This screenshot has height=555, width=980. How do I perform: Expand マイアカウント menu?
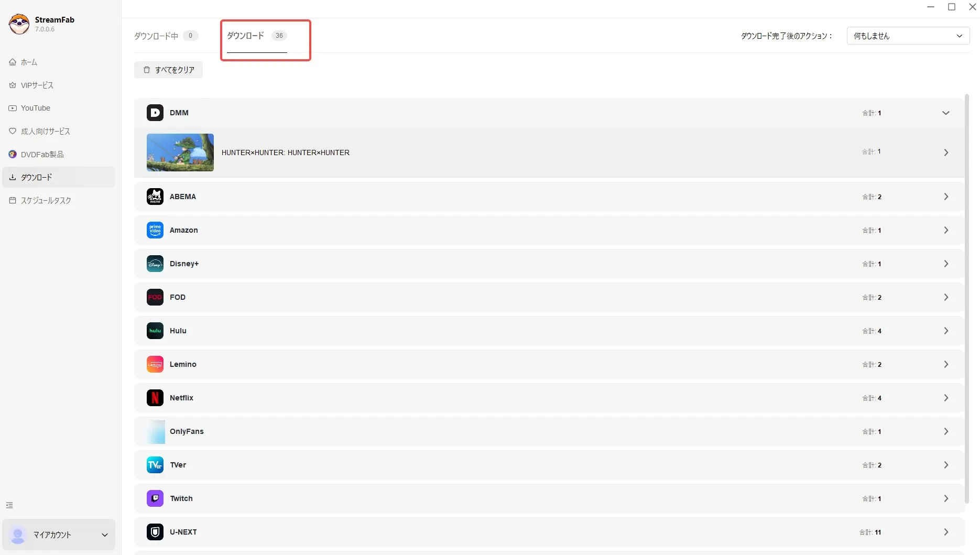point(105,535)
